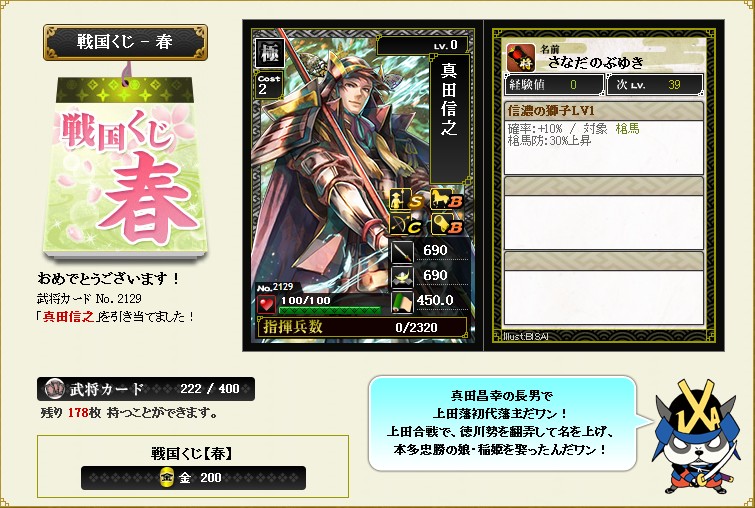This screenshot has height=508, width=755.
Task: Click the gold coin icon beside 金 200
Action: click(x=167, y=478)
